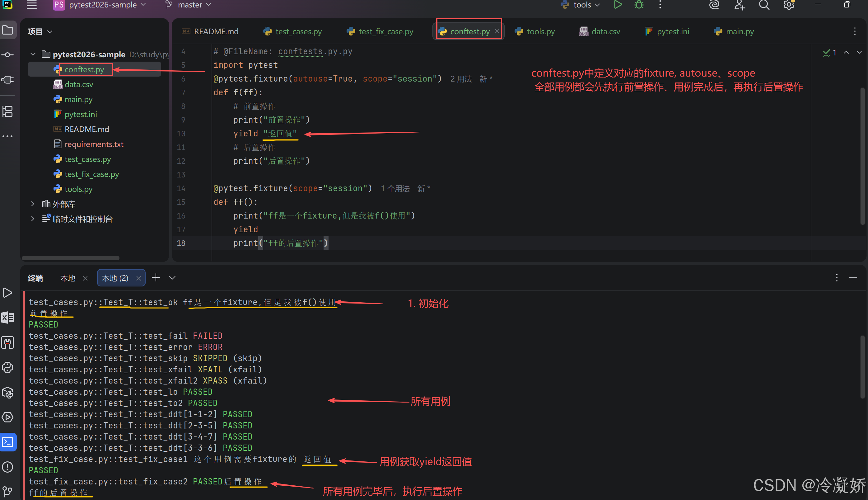
Task: Close the 本地 terminal tab
Action: click(85, 278)
